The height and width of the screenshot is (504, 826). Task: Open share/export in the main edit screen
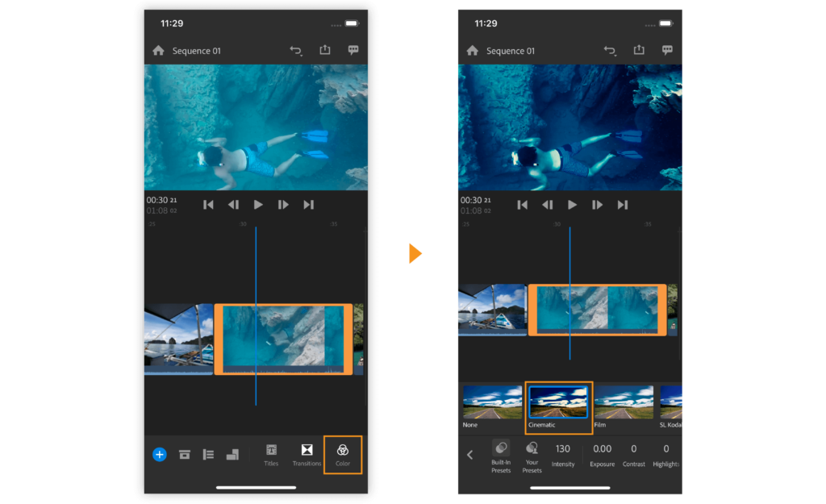pos(325,50)
